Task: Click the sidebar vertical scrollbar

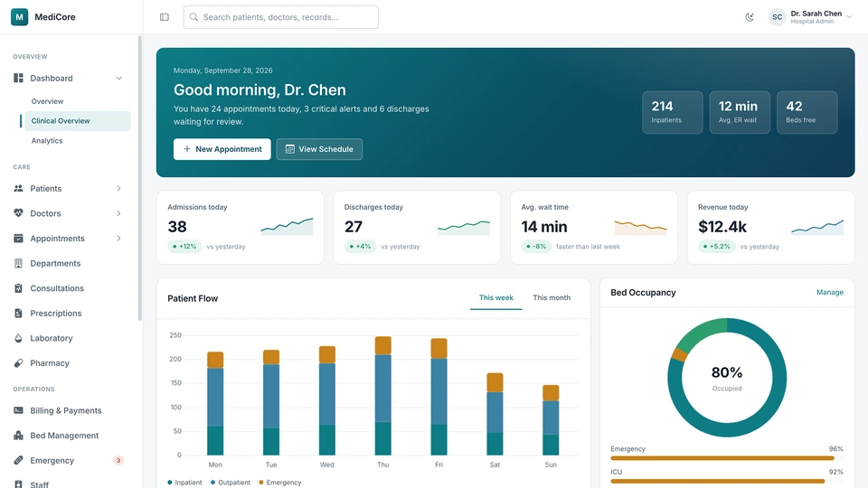Action: pos(140,178)
